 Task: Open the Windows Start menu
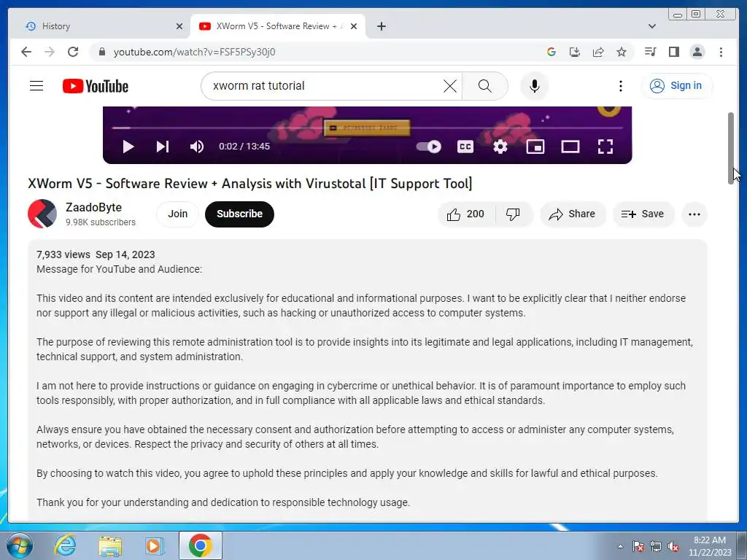20,545
